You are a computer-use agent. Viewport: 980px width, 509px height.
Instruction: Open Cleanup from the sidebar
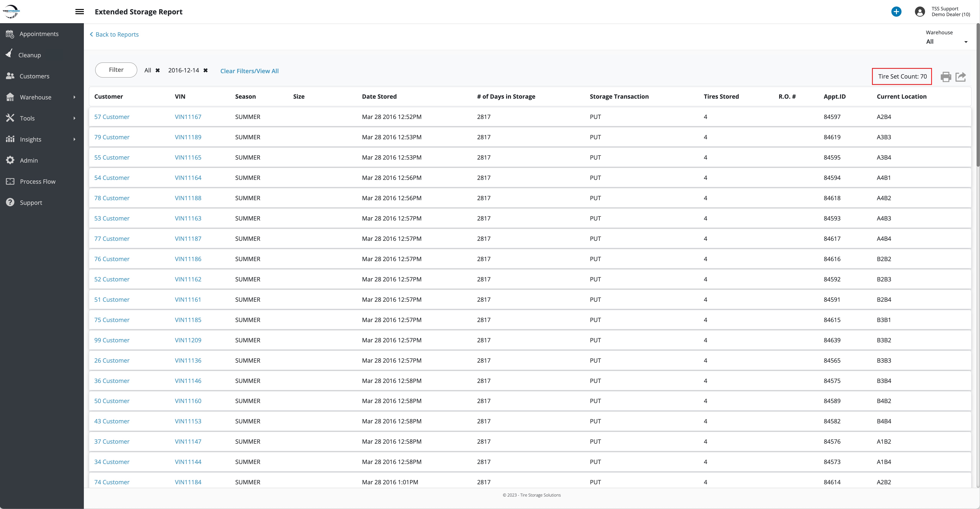pos(30,55)
